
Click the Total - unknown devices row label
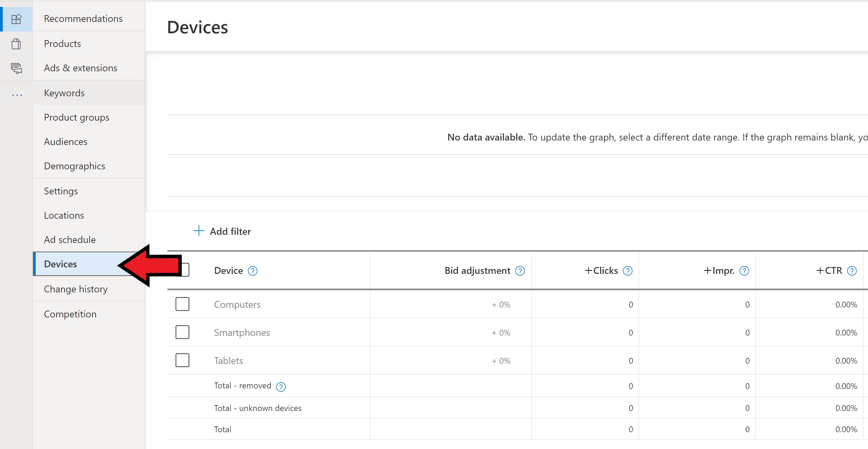tap(258, 408)
